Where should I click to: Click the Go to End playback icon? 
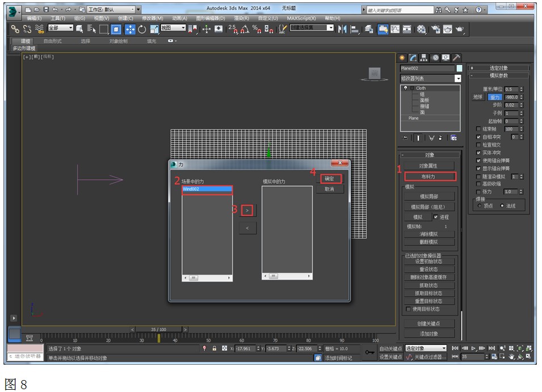pyautogui.click(x=492, y=348)
